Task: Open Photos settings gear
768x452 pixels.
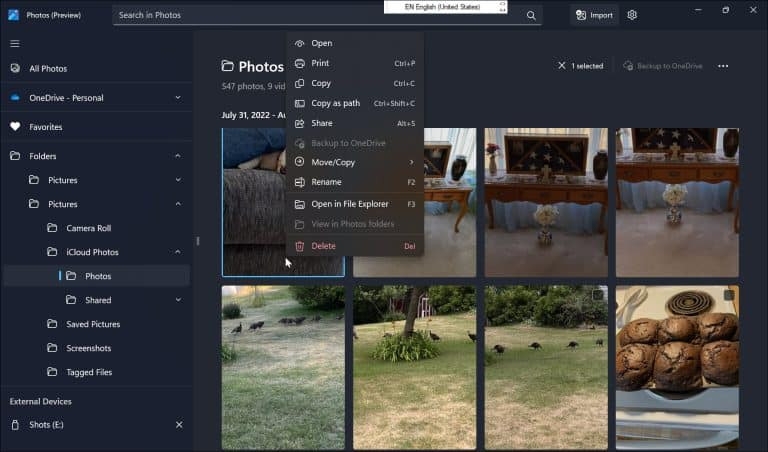Action: coord(632,15)
